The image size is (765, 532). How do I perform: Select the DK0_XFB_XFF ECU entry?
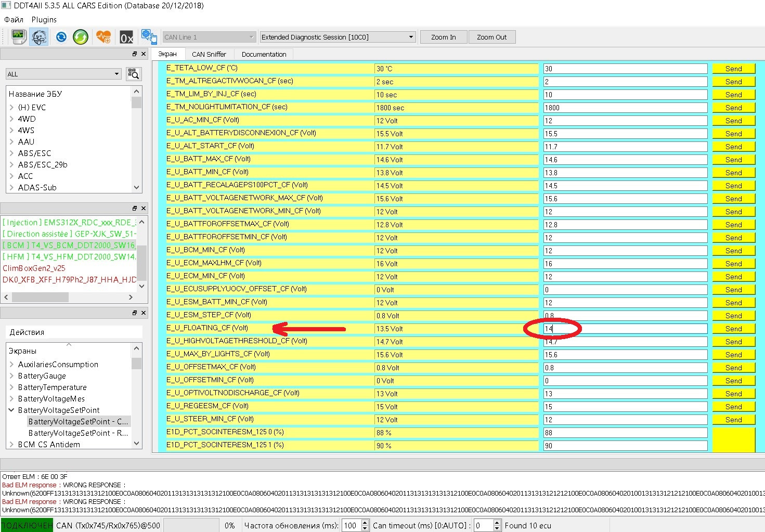click(69, 280)
